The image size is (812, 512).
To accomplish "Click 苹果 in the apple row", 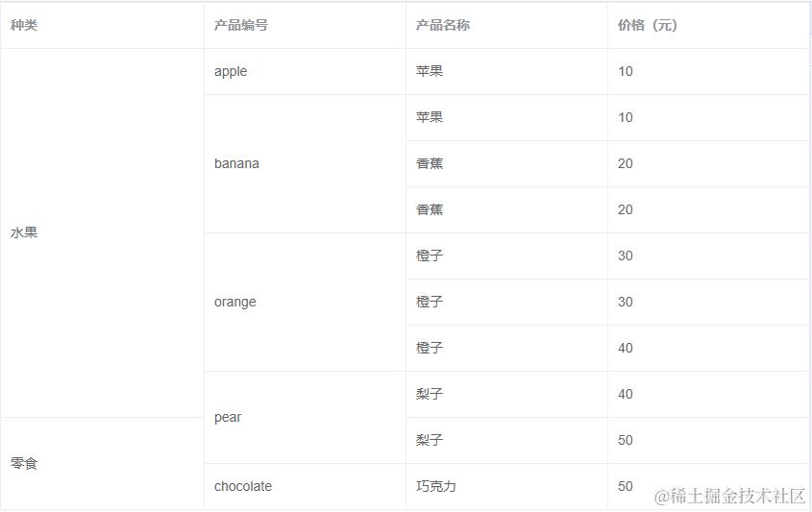I will tap(430, 71).
